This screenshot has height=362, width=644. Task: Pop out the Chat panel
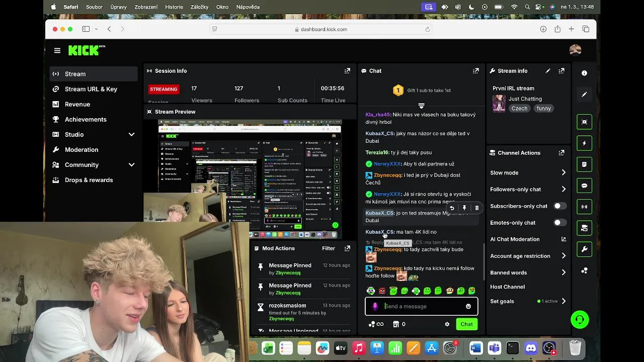(476, 71)
